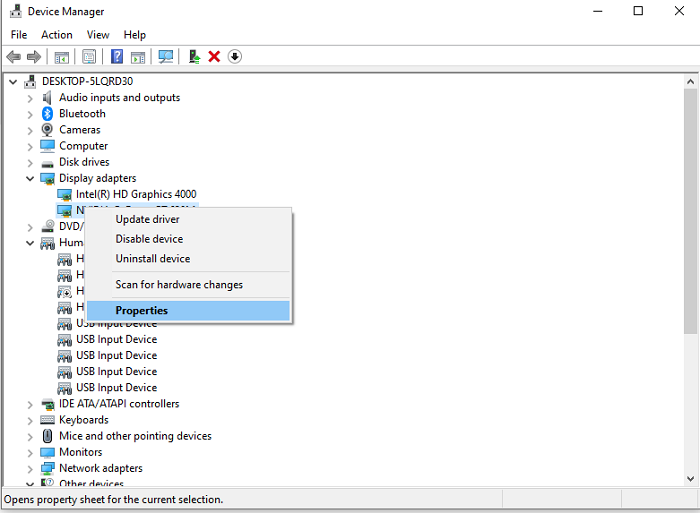Click the Disable device down-arrow icon

235,57
